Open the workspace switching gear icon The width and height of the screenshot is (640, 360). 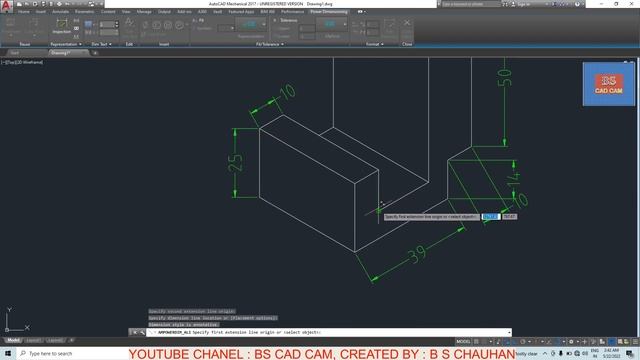coord(571,342)
